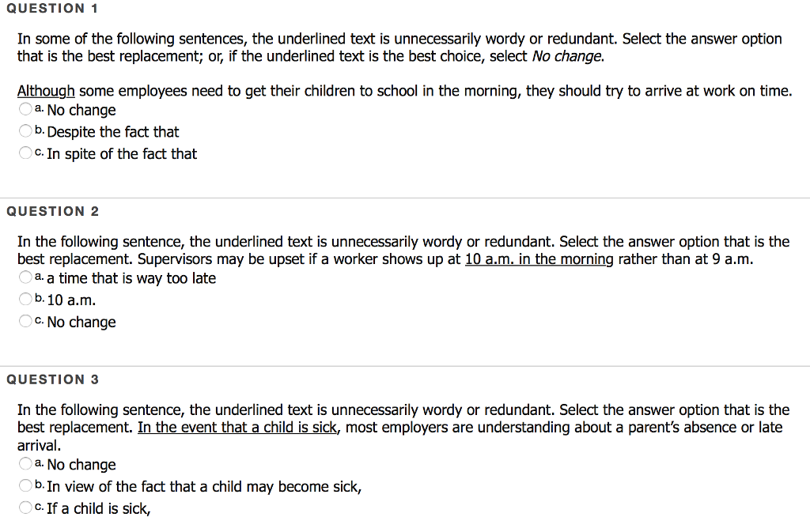This screenshot has width=810, height=532.
Task: Click the "b." label in Question 3
Action: coord(40,485)
